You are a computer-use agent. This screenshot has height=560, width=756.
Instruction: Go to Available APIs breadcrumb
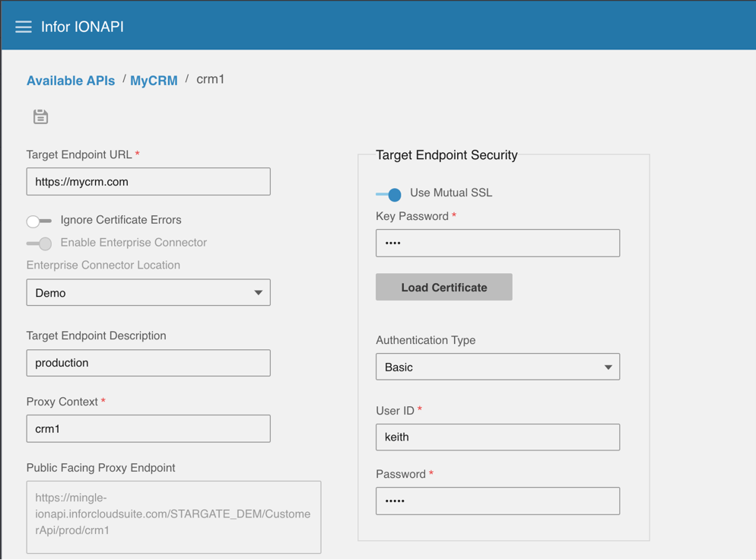click(71, 81)
